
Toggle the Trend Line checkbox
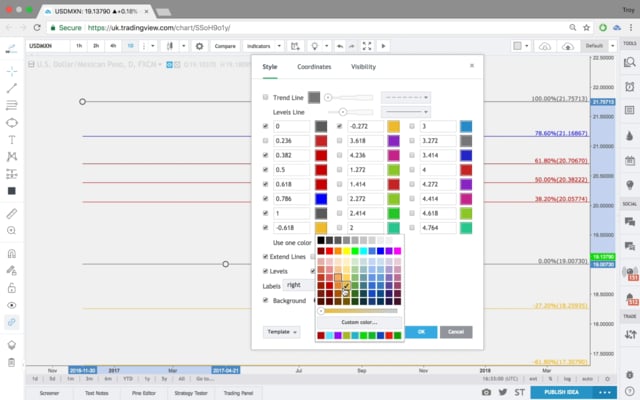pyautogui.click(x=265, y=97)
